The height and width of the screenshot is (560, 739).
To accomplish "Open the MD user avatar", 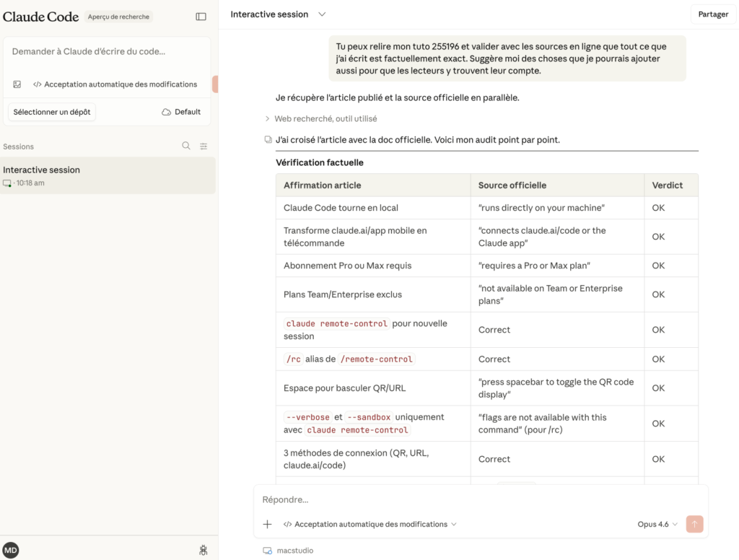I will 11,551.
